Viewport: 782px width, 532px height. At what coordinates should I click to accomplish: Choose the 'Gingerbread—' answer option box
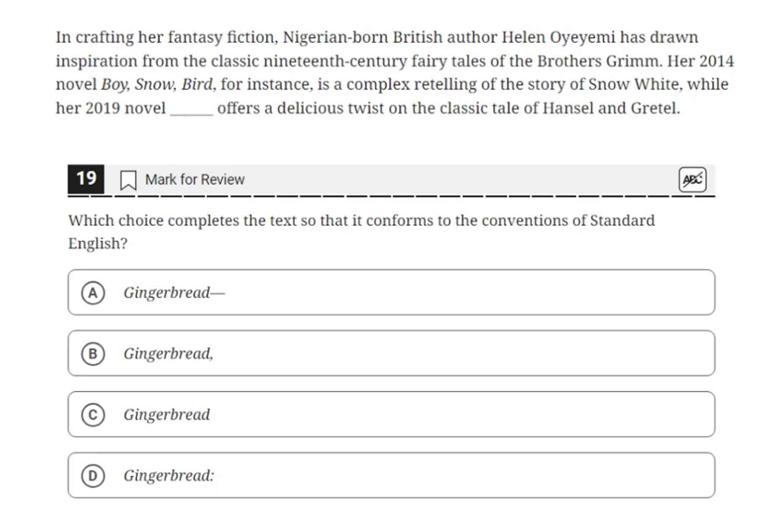click(391, 292)
